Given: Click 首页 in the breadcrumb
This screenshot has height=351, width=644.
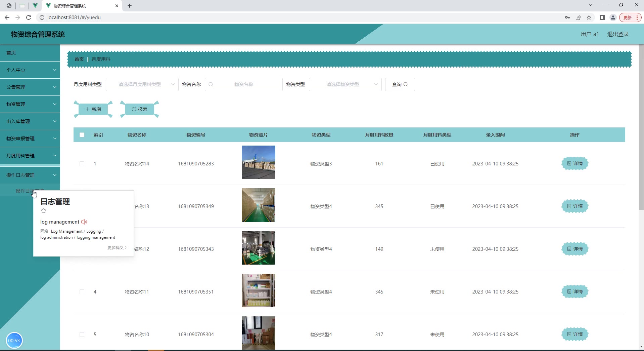Looking at the screenshot, I should click(x=79, y=59).
